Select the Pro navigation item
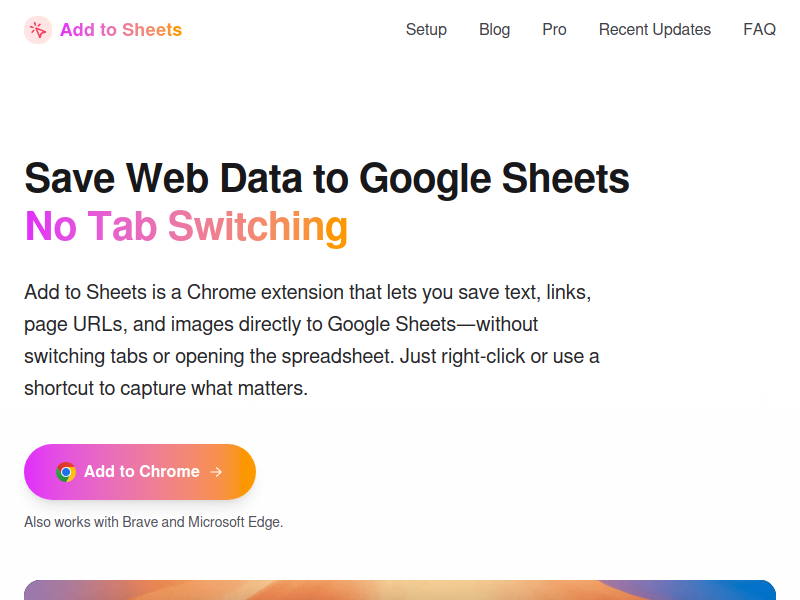This screenshot has height=600, width=800. click(554, 30)
